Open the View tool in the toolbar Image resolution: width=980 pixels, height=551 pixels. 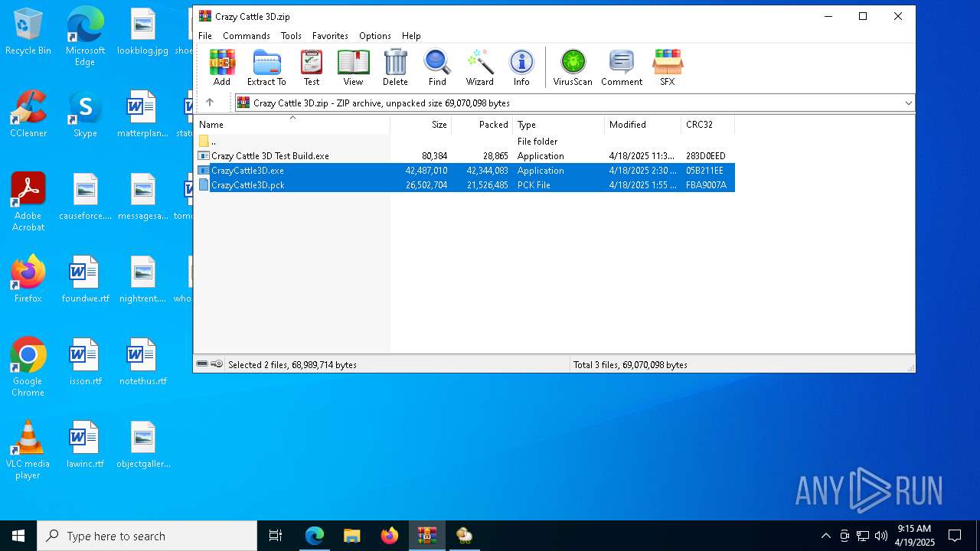353,67
